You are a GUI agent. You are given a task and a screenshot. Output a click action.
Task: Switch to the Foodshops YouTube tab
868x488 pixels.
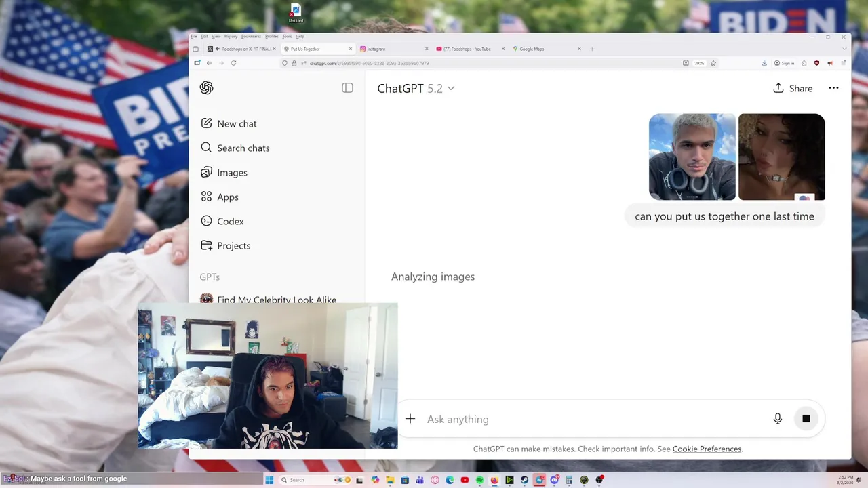(469, 49)
